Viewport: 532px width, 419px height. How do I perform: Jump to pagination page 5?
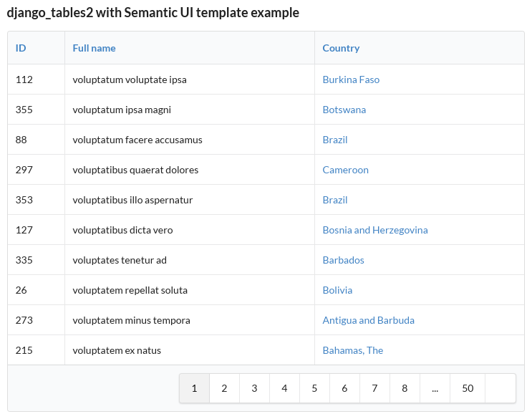click(314, 388)
